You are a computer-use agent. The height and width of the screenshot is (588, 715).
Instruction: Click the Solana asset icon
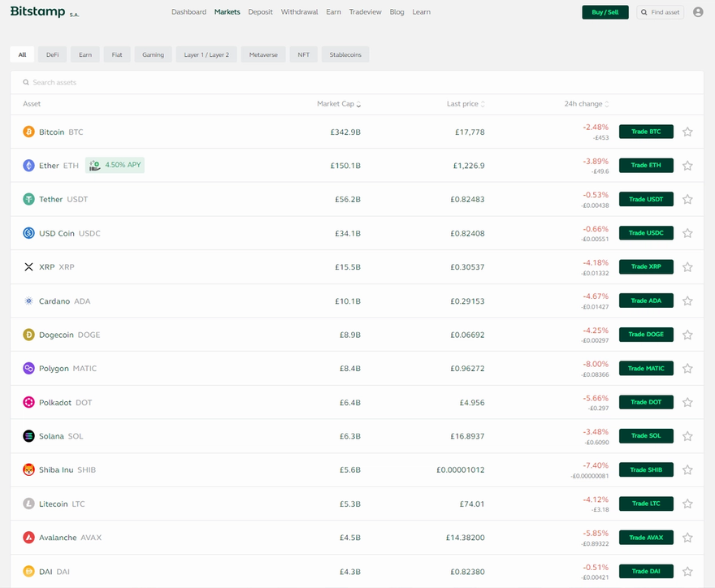coord(29,435)
